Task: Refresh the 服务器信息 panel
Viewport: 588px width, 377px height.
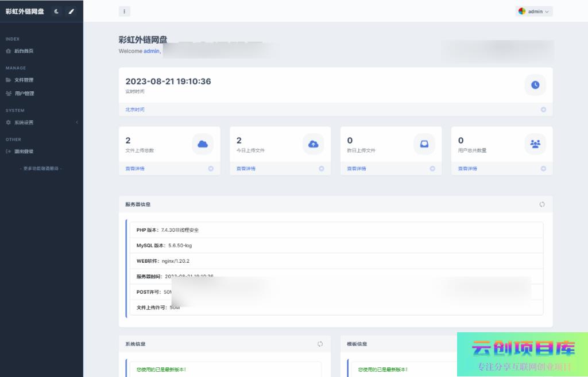Action: click(x=542, y=204)
